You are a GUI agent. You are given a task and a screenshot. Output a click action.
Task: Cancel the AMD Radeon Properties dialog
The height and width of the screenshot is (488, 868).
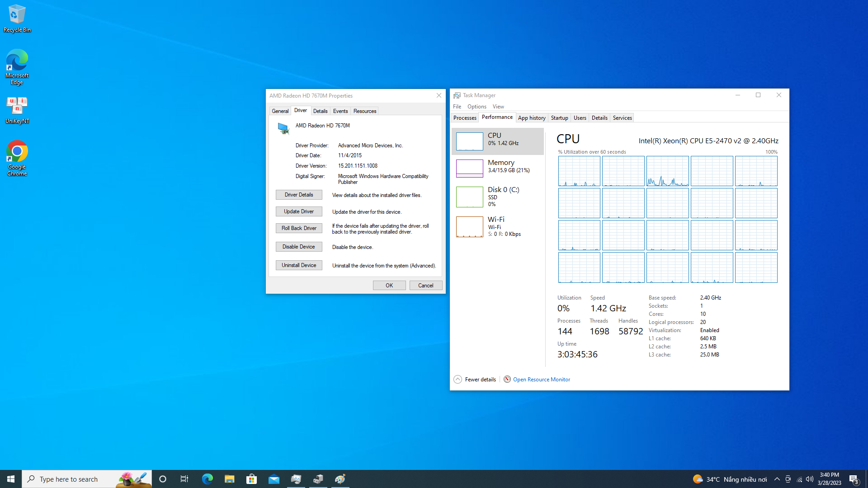(x=426, y=286)
